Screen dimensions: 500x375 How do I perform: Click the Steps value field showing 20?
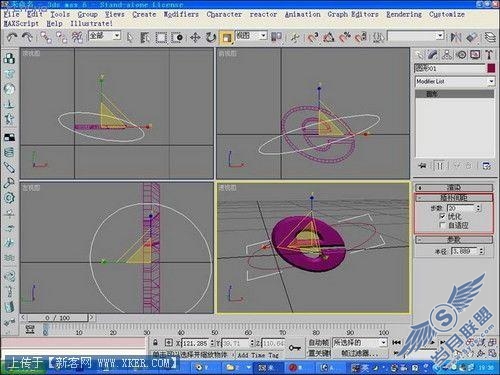(461, 208)
